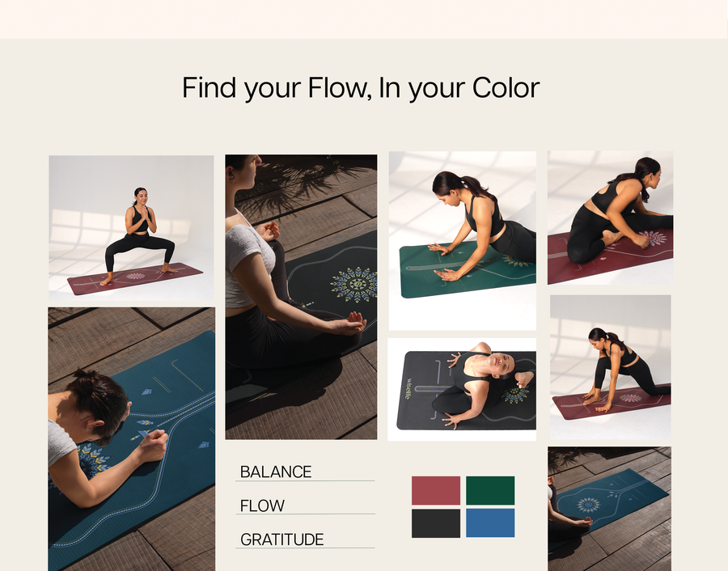The height and width of the screenshot is (571, 728).
Task: Click the FLOW label
Action: pos(262,505)
